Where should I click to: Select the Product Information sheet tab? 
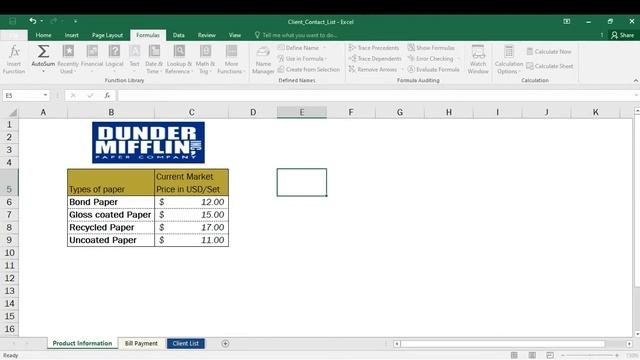click(x=82, y=344)
